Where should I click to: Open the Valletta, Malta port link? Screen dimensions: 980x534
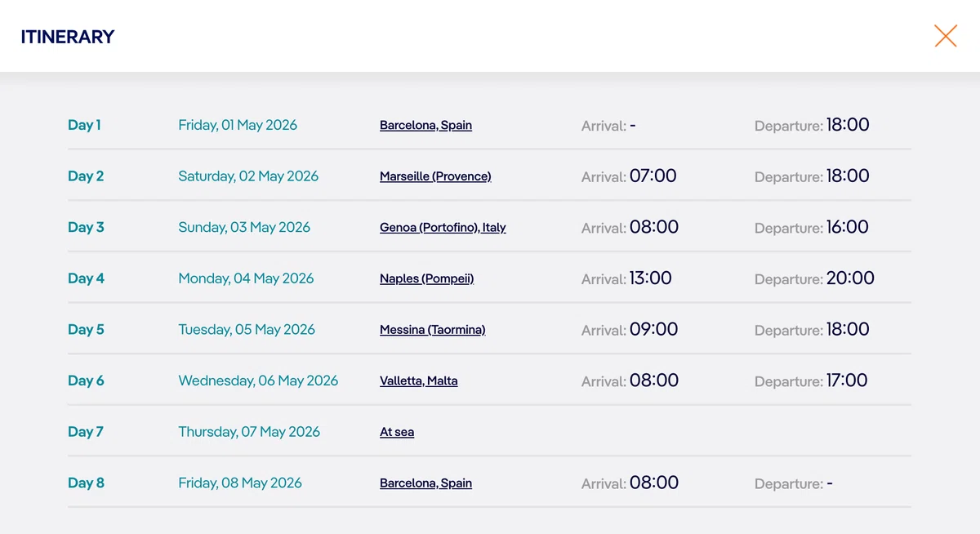418,380
